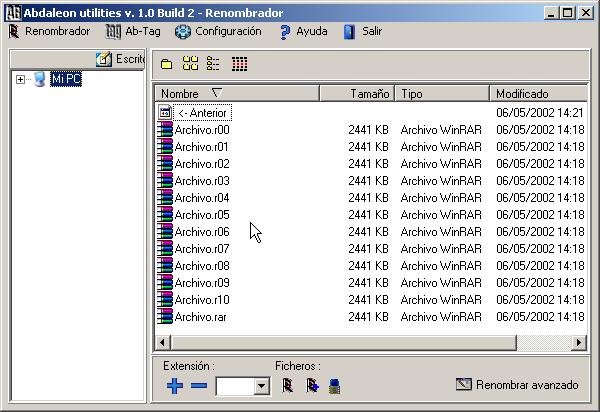Screen dimensions: 600x412
Task: Click the '<- Anterior' parent folder entry
Action: click(201, 113)
